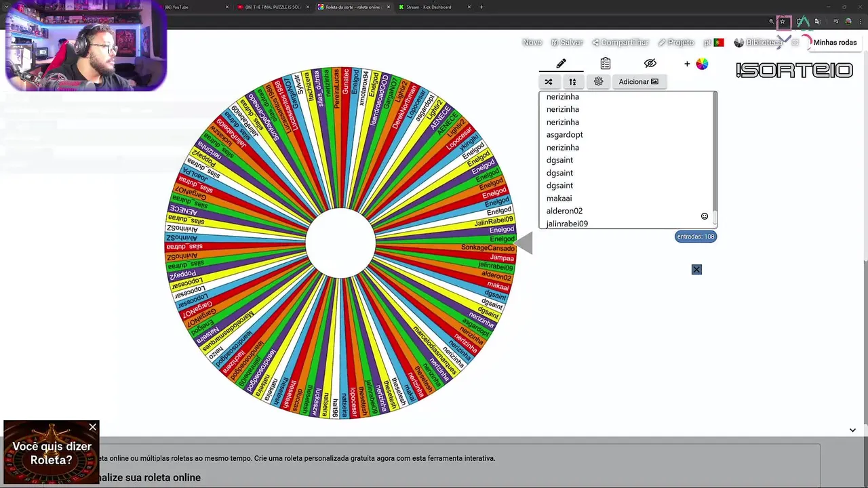This screenshot has width=868, height=488.
Task: Click Salvar to save the wheel
Action: click(567, 42)
